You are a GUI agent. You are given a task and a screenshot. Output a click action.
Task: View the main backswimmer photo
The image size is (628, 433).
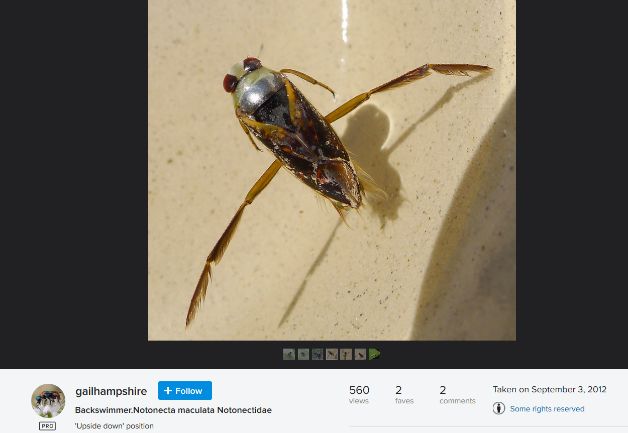(x=332, y=170)
